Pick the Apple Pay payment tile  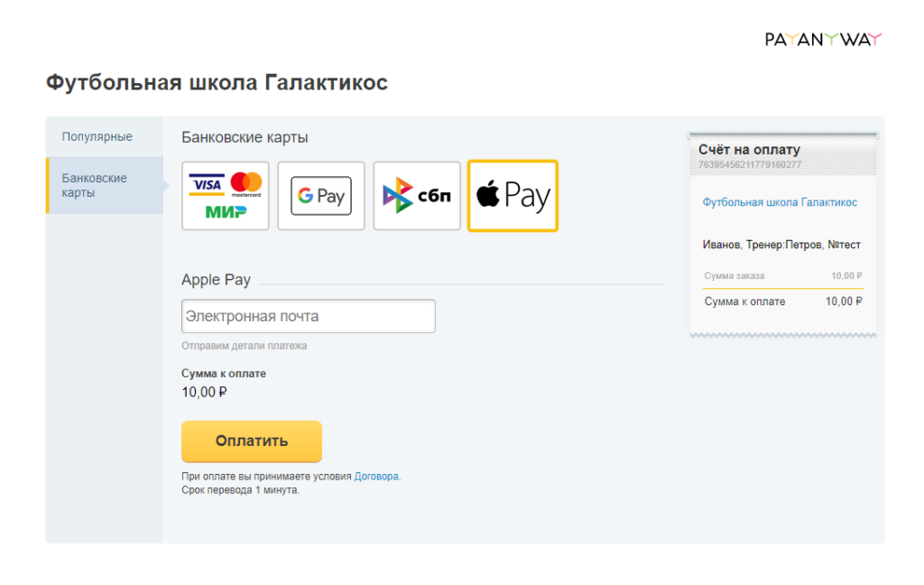point(513,196)
